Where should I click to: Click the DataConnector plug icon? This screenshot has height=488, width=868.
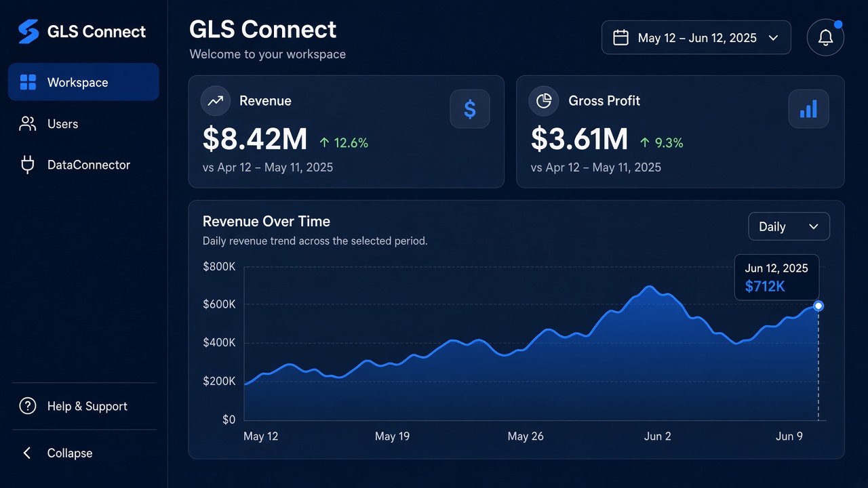click(x=28, y=165)
